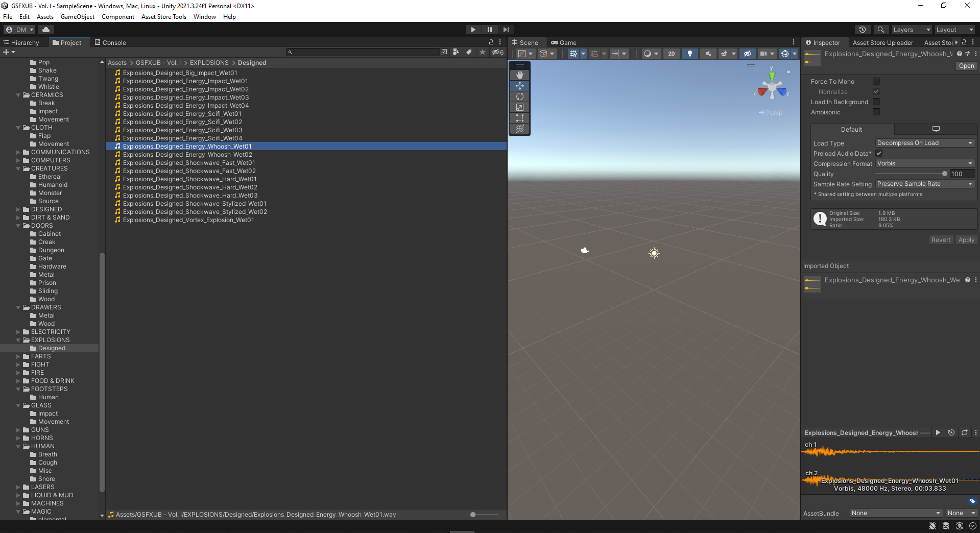Select the Hand view tool
The image size is (980, 533).
click(x=520, y=75)
